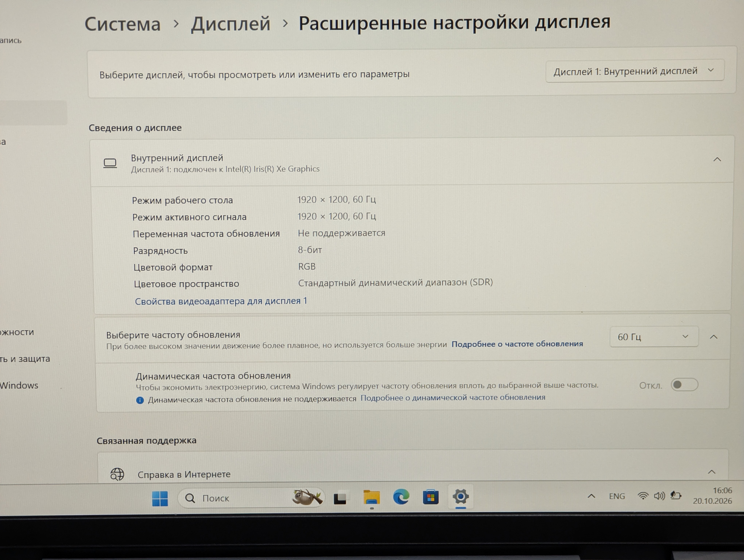Screen dimensions: 744x560
Task: Open Wi-Fi network tray icon
Action: tap(643, 496)
